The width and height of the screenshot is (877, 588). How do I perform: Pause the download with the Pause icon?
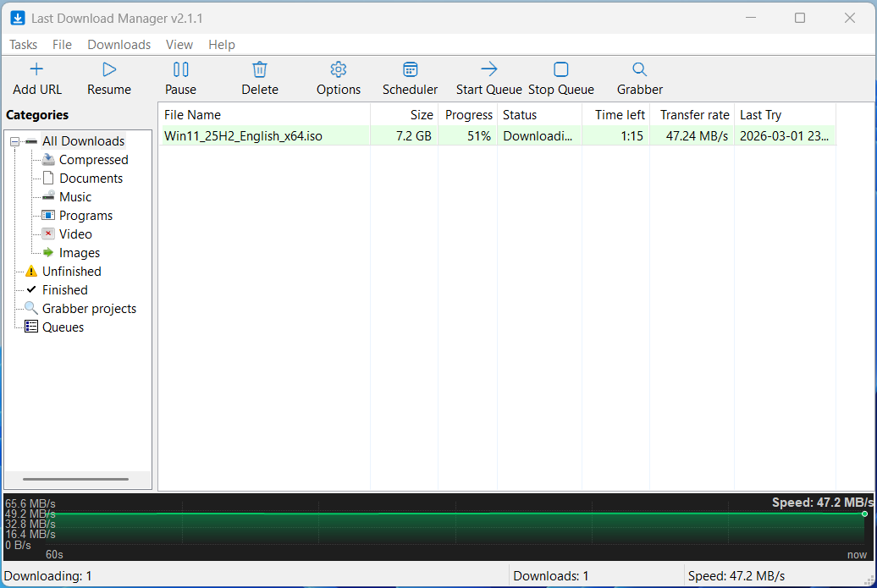coord(180,69)
